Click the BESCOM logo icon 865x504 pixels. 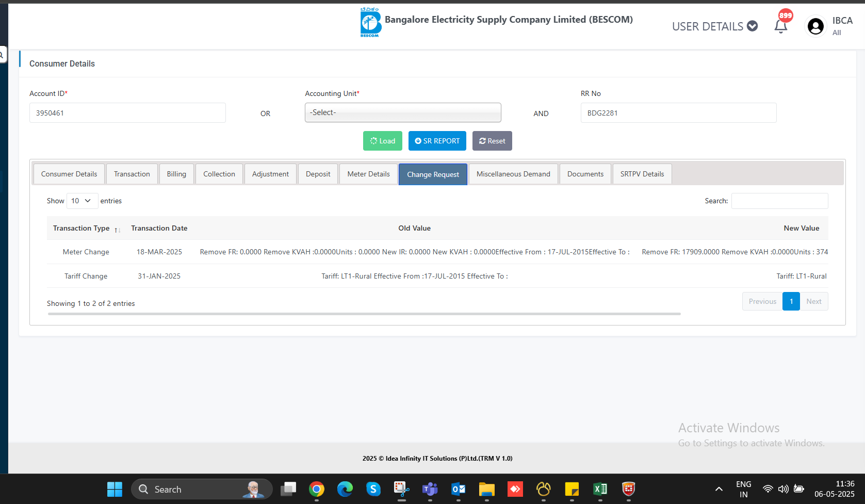(x=370, y=22)
